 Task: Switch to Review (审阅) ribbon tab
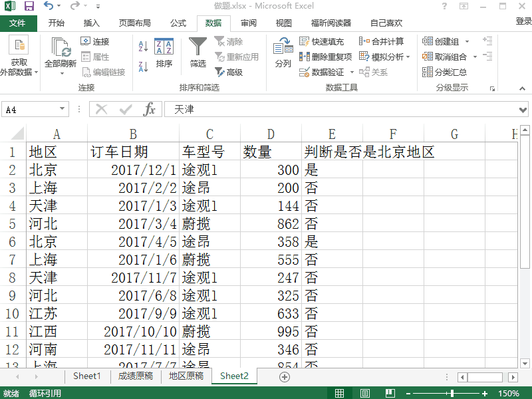[249, 23]
